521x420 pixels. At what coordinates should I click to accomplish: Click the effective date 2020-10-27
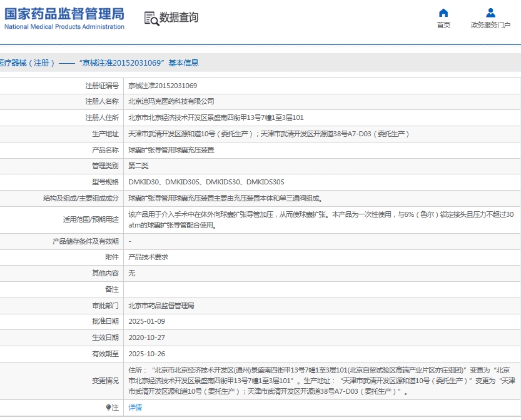coord(146,337)
